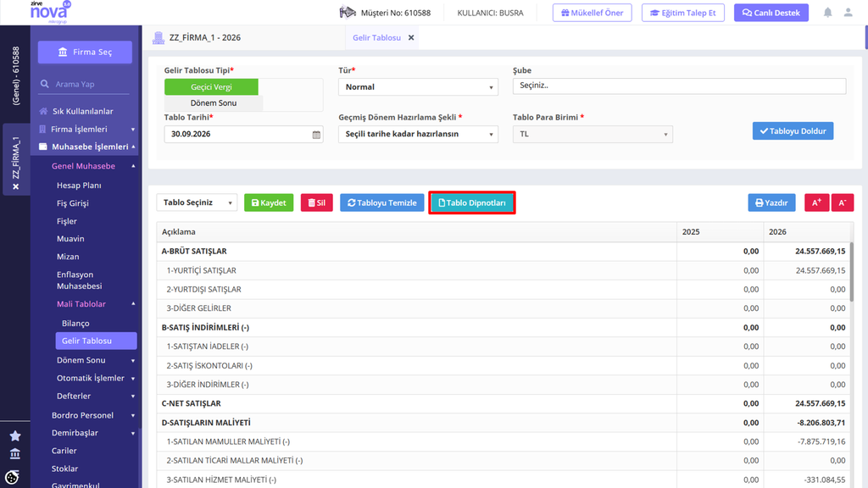Viewport: 868px width, 488px height.
Task: Open Geçmiş Dönem Hazırlama Şekli dropdown
Action: pos(418,134)
